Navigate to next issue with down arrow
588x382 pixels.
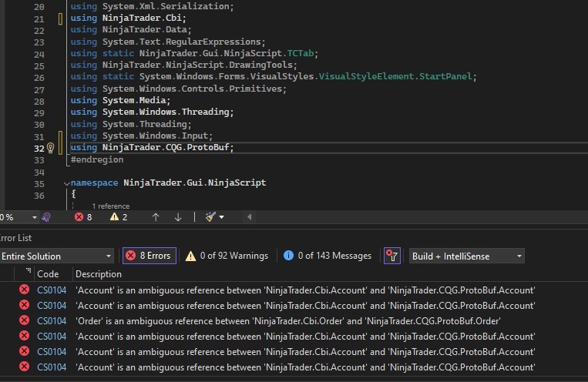(x=178, y=217)
